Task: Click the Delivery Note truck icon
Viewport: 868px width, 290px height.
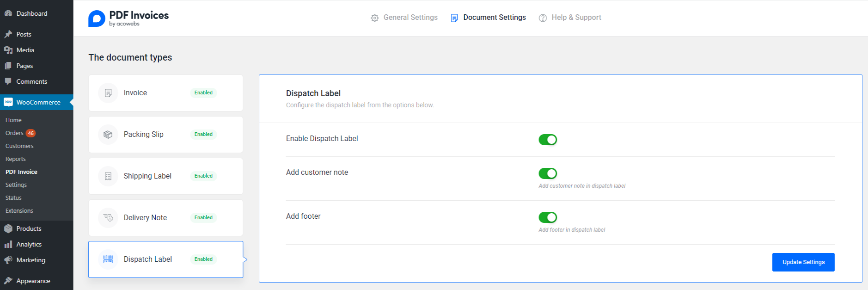Action: click(108, 218)
